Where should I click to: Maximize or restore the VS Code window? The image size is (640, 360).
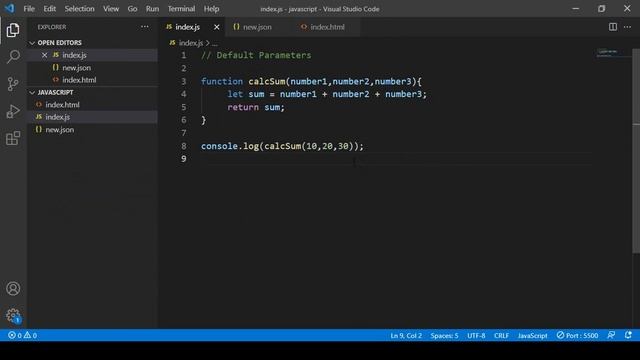tap(602, 9)
